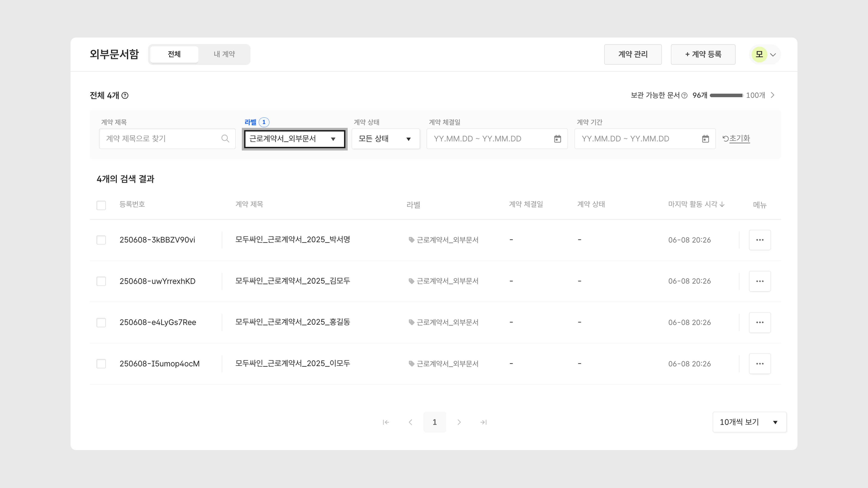This screenshot has height=488, width=868.
Task: Click 초기화 reset filters link
Action: [x=736, y=138]
